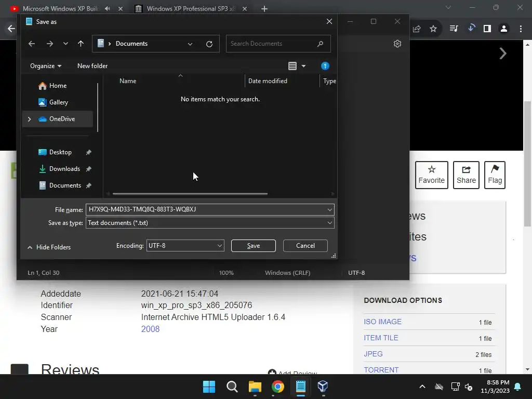Click 100% zoom in Notepad status bar

pos(227,272)
